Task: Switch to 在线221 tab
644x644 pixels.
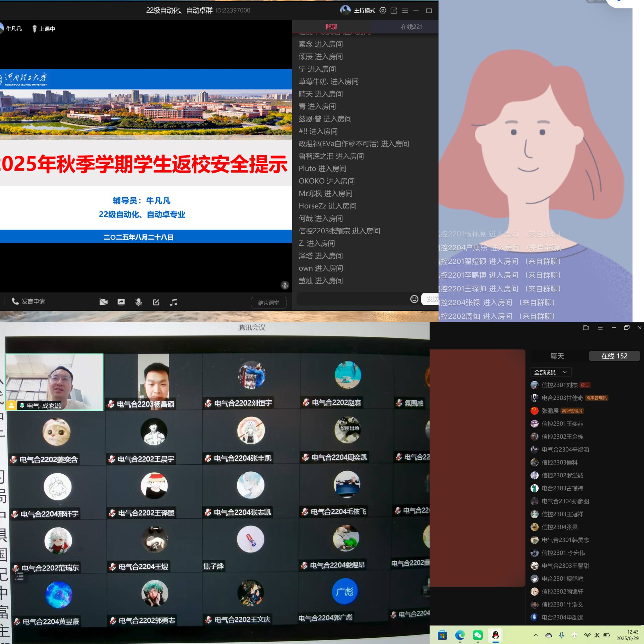Action: coord(412,27)
